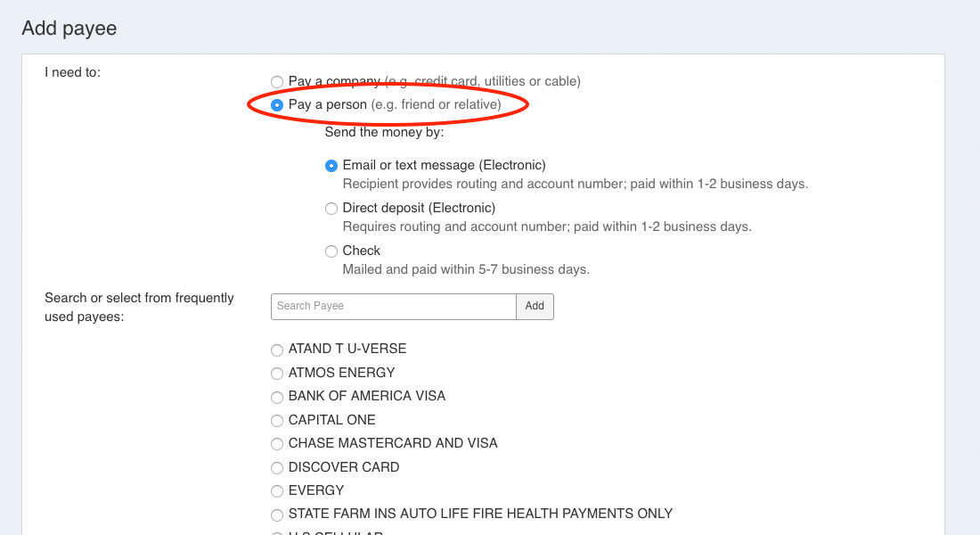The height and width of the screenshot is (535, 980).
Task: Click into the Search Payee field
Action: click(393, 307)
